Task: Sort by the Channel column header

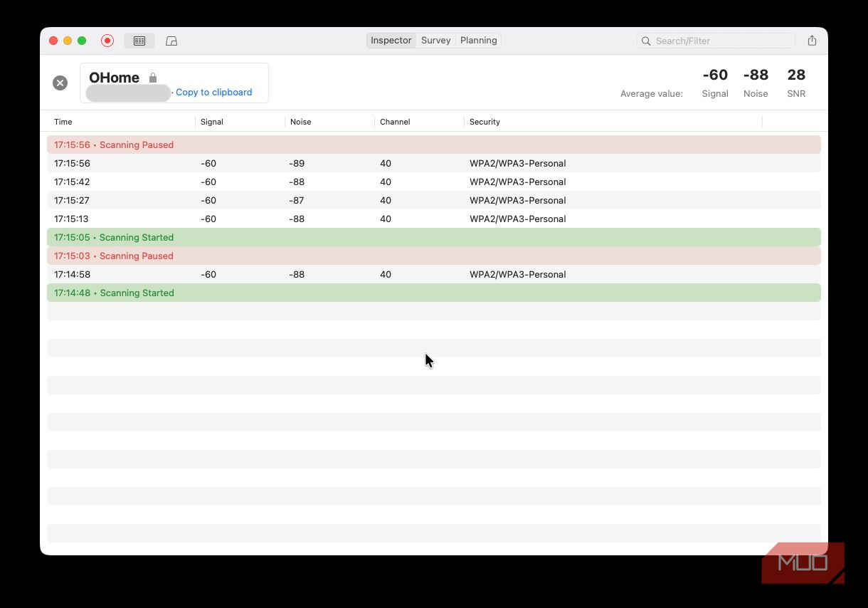Action: (x=420, y=122)
